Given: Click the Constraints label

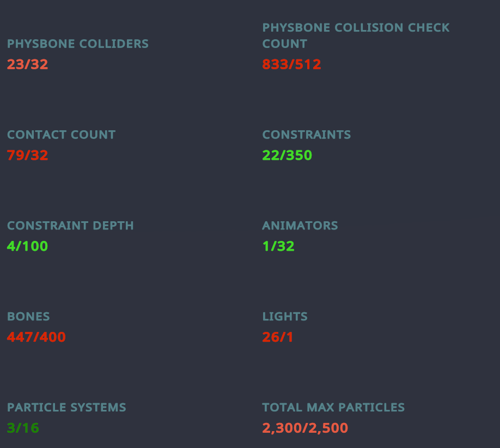Looking at the screenshot, I should [x=306, y=135].
